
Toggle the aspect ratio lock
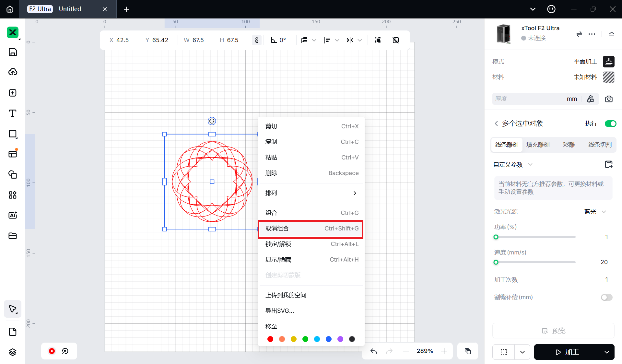[x=256, y=40]
